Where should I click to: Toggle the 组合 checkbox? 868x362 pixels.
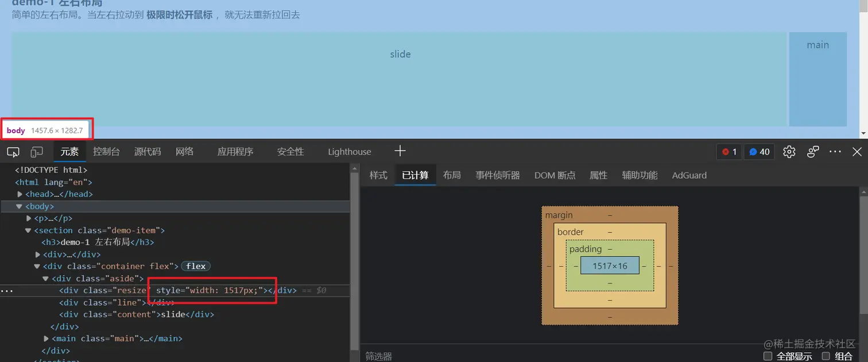pyautogui.click(x=826, y=356)
